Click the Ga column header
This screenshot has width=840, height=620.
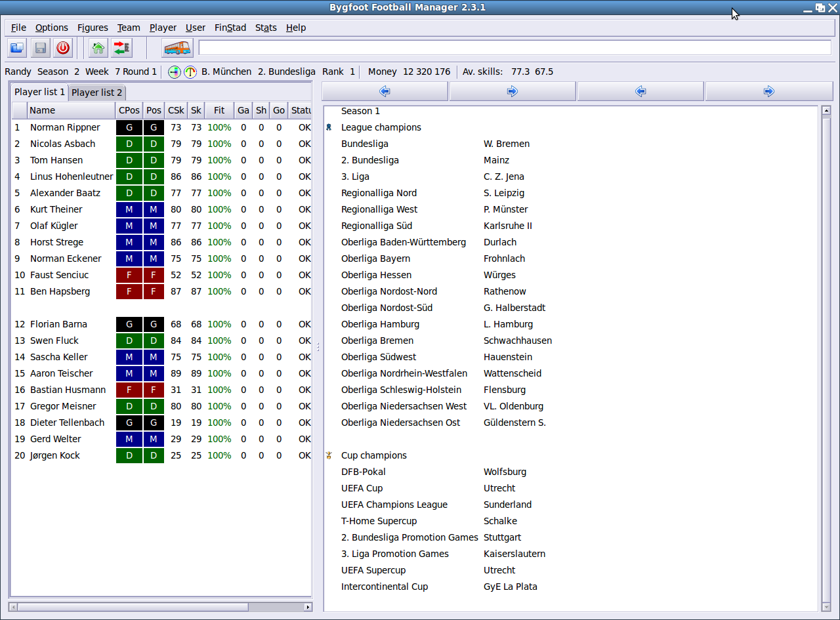pyautogui.click(x=243, y=110)
